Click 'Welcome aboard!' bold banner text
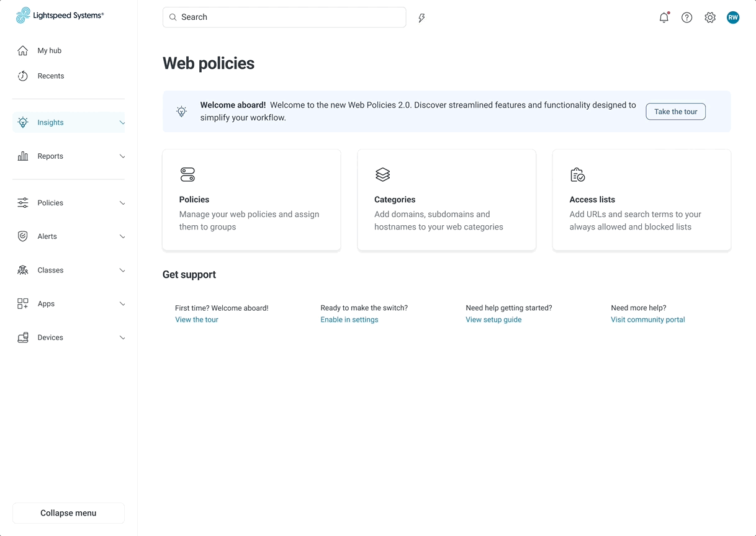 (x=233, y=105)
